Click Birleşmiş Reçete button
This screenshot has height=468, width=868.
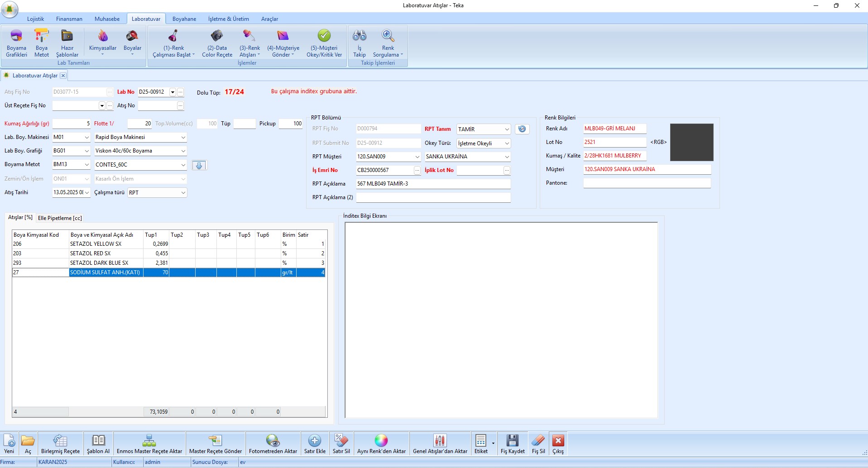coord(60,444)
